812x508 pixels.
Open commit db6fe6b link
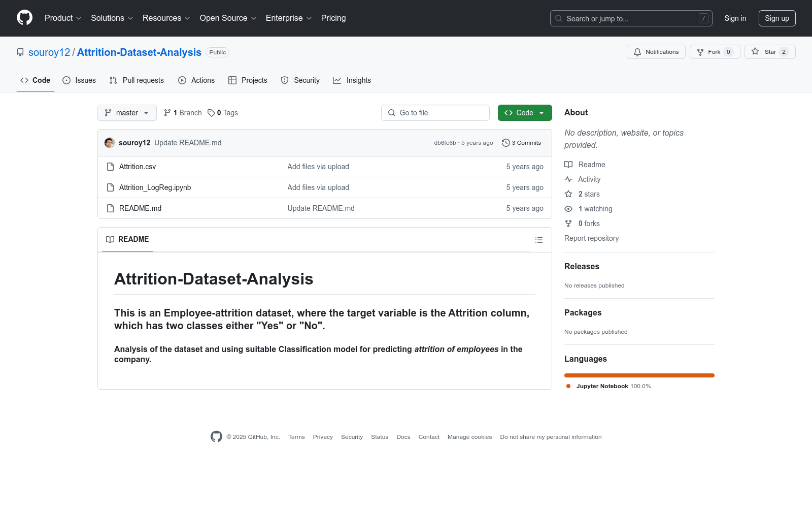(445, 143)
